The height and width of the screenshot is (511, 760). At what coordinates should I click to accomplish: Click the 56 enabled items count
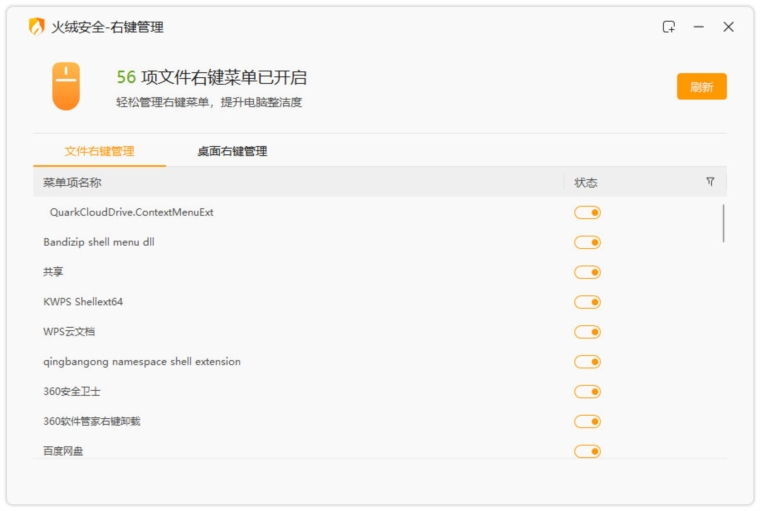pos(126,77)
